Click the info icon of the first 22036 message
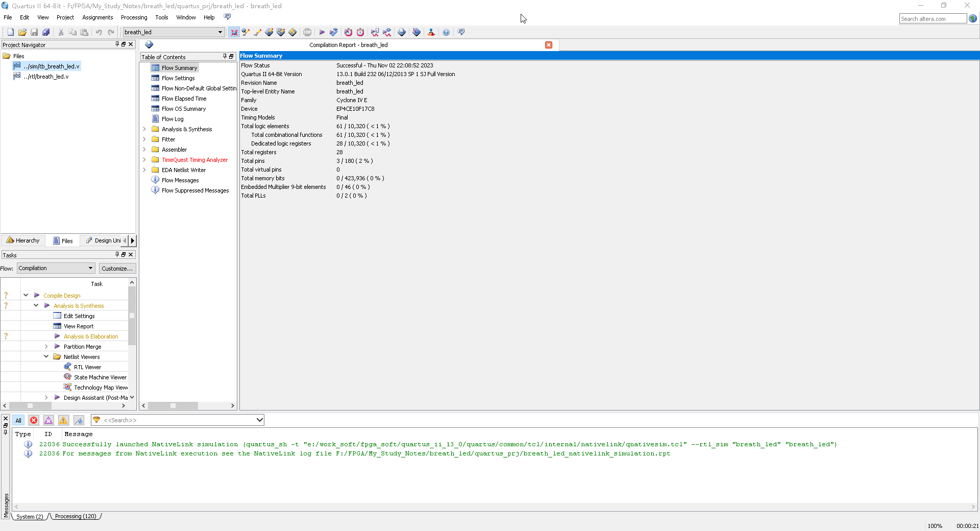 (x=28, y=444)
